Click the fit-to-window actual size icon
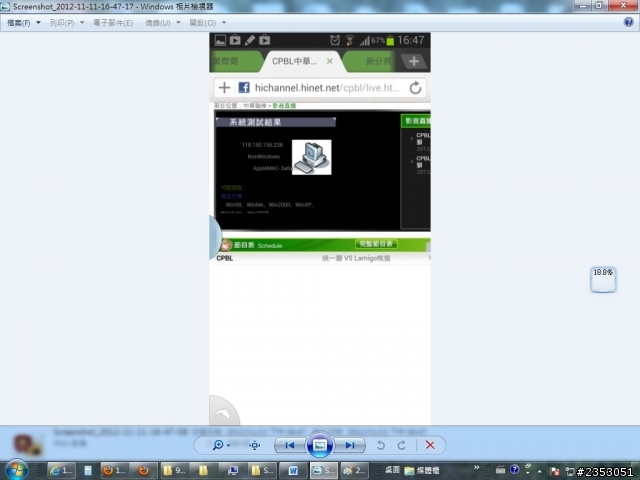The image size is (640, 480). [255, 445]
